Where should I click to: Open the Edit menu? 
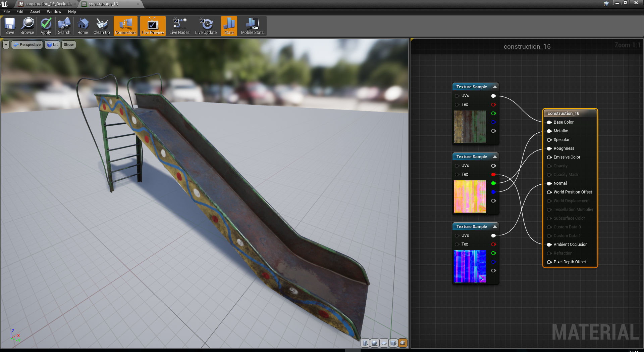pos(20,11)
